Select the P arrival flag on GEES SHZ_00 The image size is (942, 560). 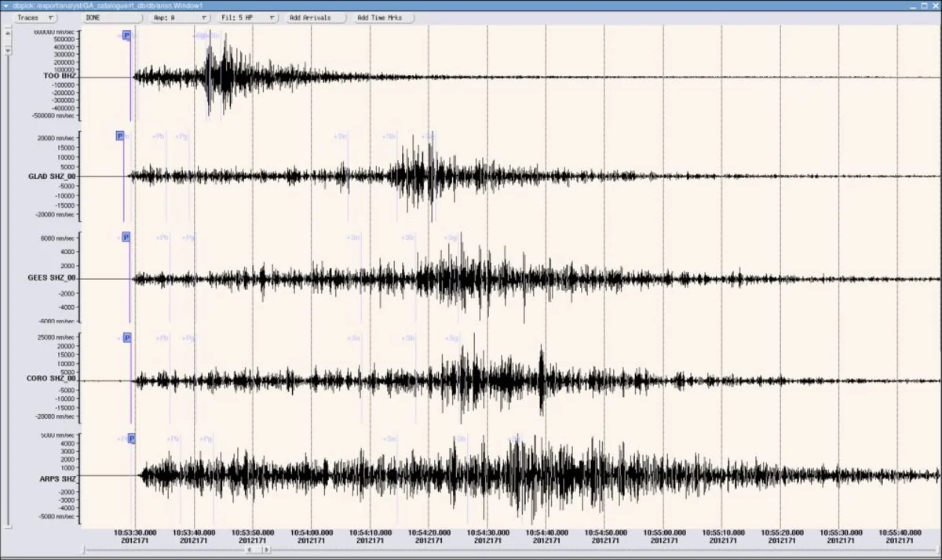[126, 237]
